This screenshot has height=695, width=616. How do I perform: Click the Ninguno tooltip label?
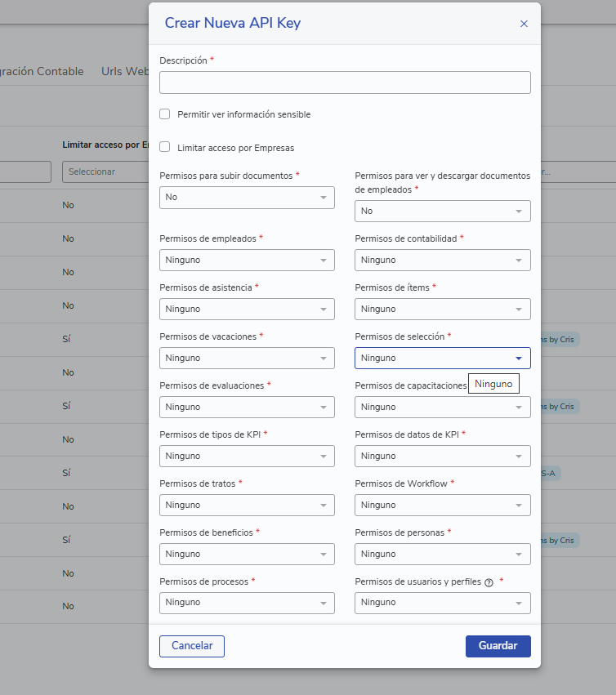pyautogui.click(x=493, y=384)
